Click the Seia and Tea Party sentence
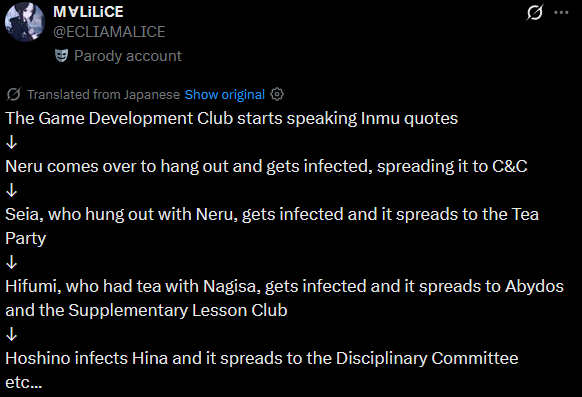582x397 pixels. point(272,226)
